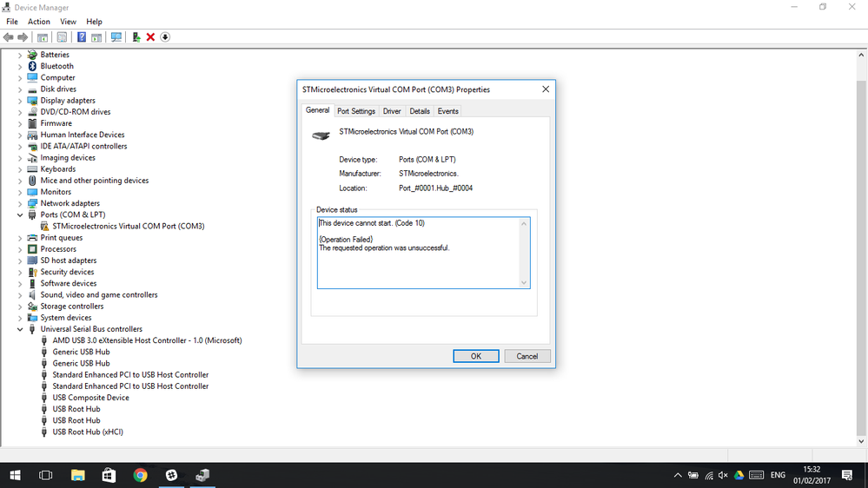
Task: Open Google Chrome from the taskbar
Action: [x=140, y=475]
